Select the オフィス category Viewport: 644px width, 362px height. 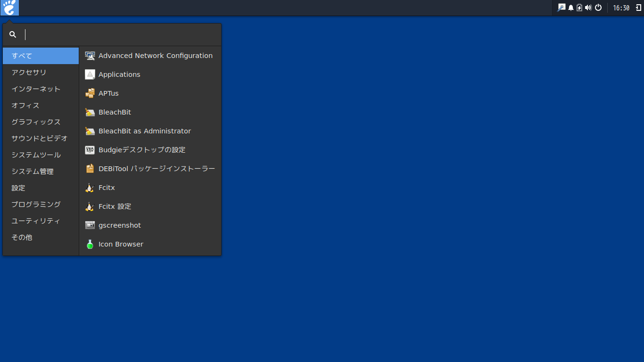coord(41,105)
